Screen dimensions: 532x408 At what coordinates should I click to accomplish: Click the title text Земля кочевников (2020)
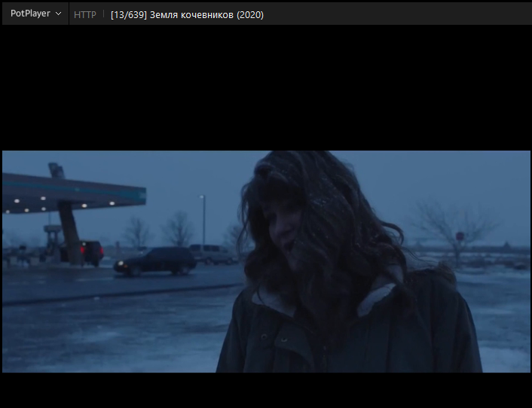click(206, 15)
